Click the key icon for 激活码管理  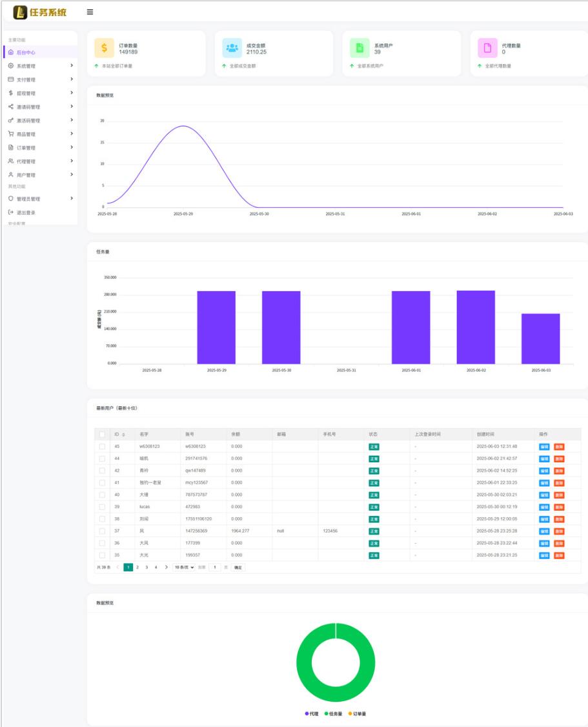coord(11,121)
